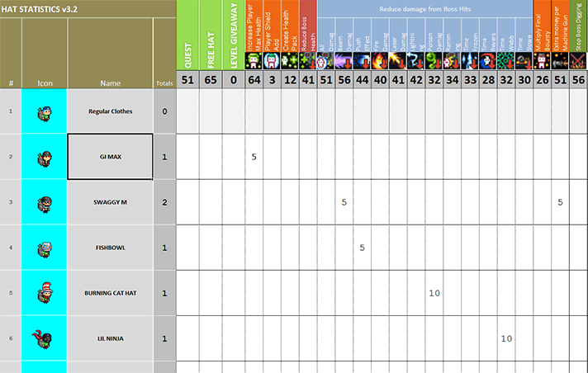This screenshot has height=373, width=588.
Task: Click the Fire Damage flame icon
Action: coord(380,61)
